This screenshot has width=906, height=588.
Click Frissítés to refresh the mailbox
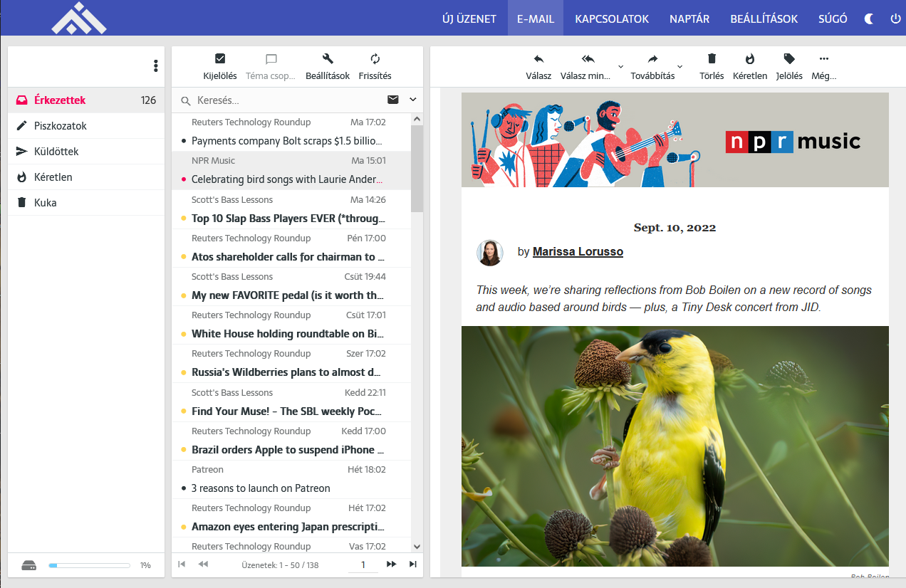[x=375, y=59]
